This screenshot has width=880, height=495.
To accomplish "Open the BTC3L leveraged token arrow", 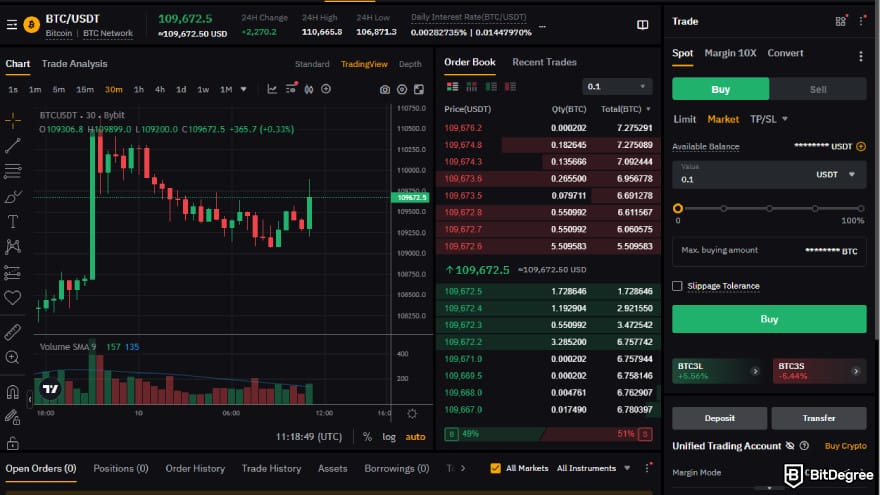I will (x=755, y=371).
